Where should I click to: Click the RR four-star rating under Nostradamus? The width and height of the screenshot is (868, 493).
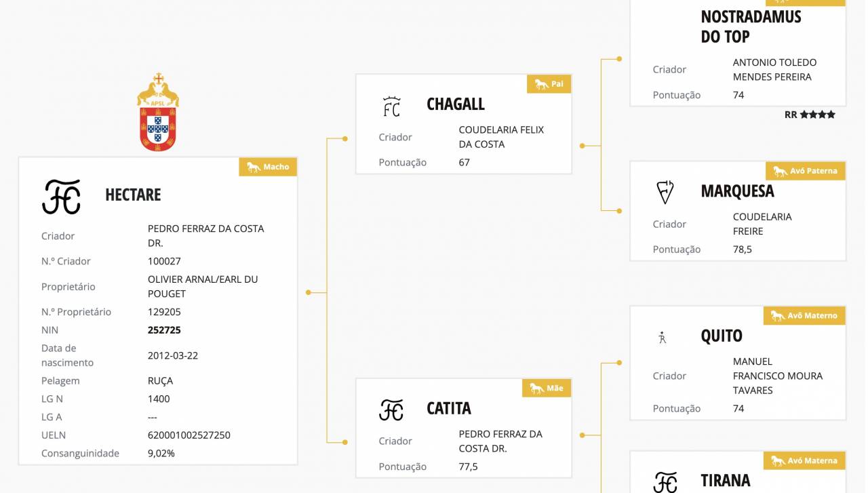tap(810, 115)
